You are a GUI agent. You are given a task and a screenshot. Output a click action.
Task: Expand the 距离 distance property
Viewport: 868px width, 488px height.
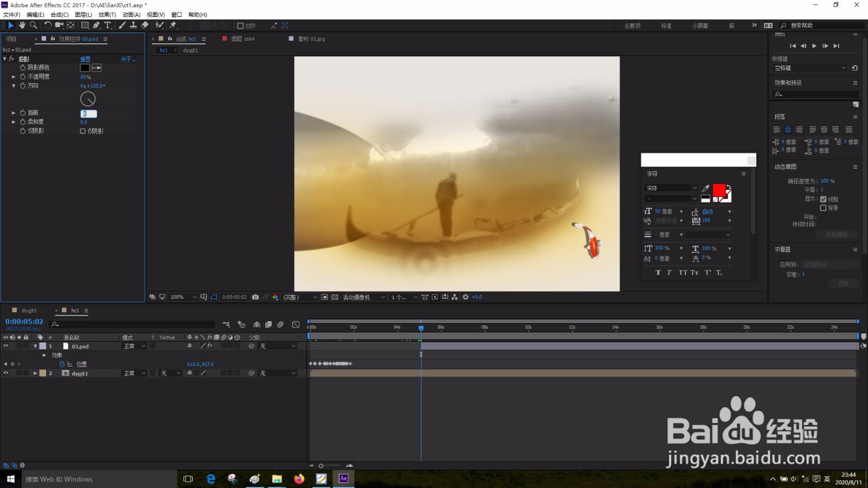point(14,113)
